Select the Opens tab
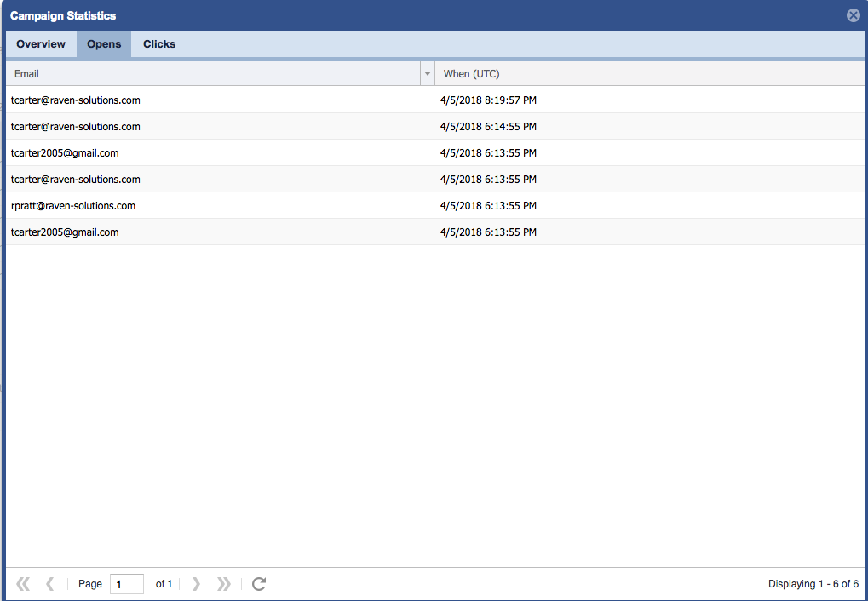Screen dimensions: 868x601 pos(104,44)
